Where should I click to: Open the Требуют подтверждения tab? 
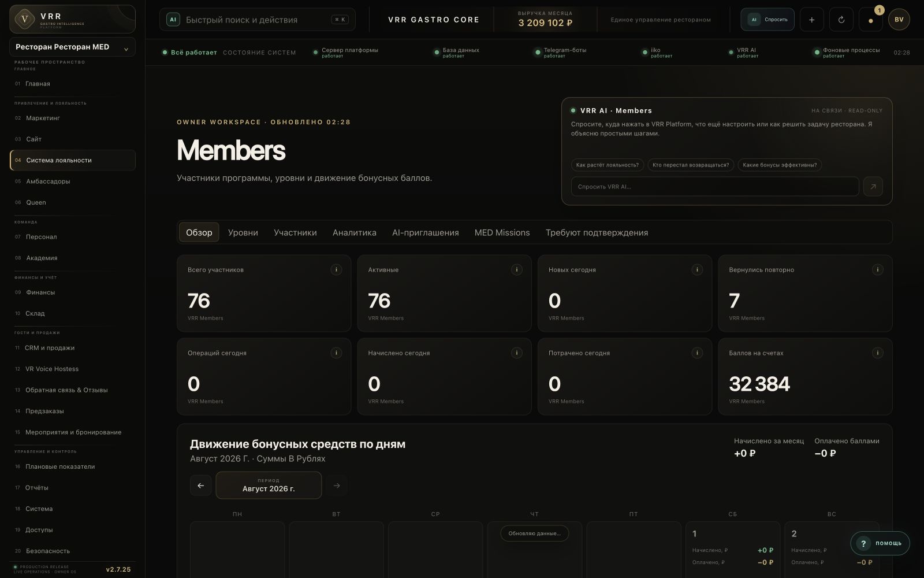point(597,232)
